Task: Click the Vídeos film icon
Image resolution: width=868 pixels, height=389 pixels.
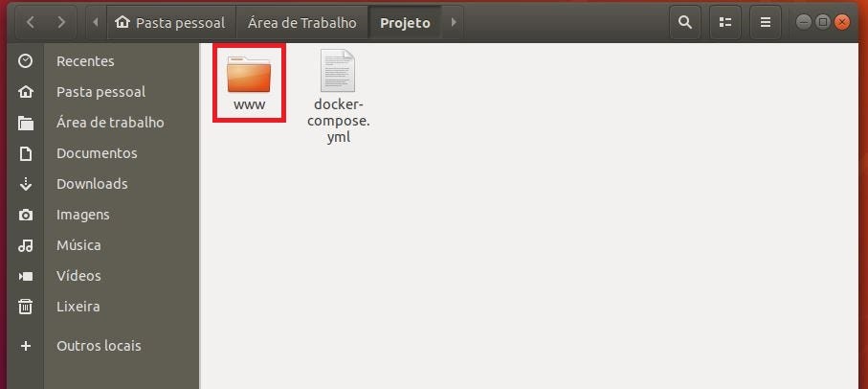Action: pyautogui.click(x=26, y=276)
